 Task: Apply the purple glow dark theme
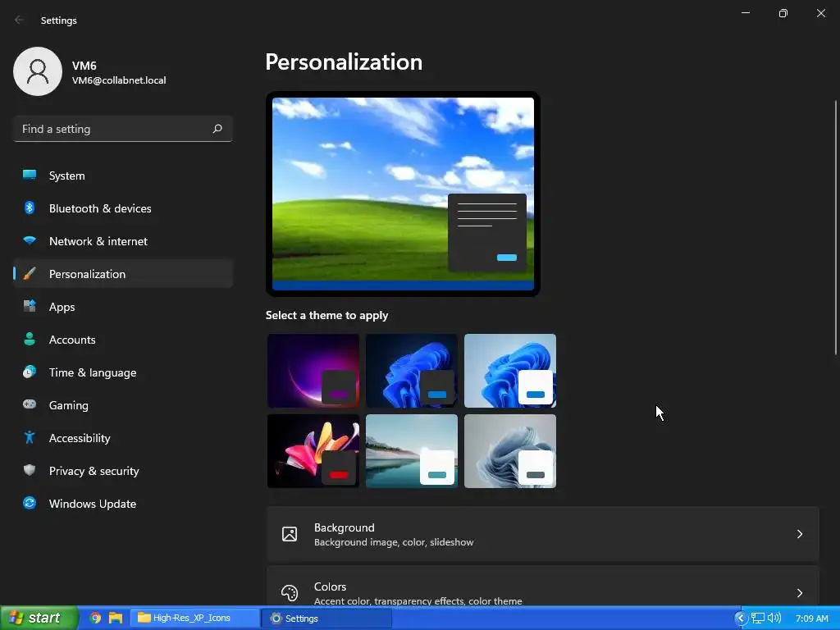313,371
